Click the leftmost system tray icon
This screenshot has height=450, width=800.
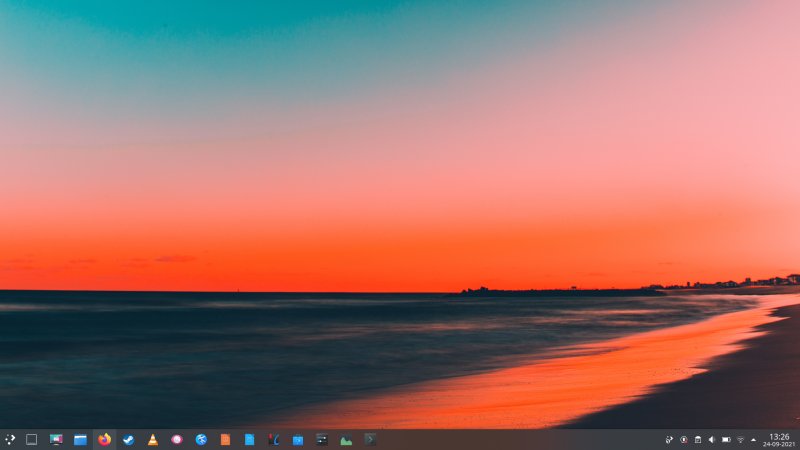pyautogui.click(x=669, y=440)
